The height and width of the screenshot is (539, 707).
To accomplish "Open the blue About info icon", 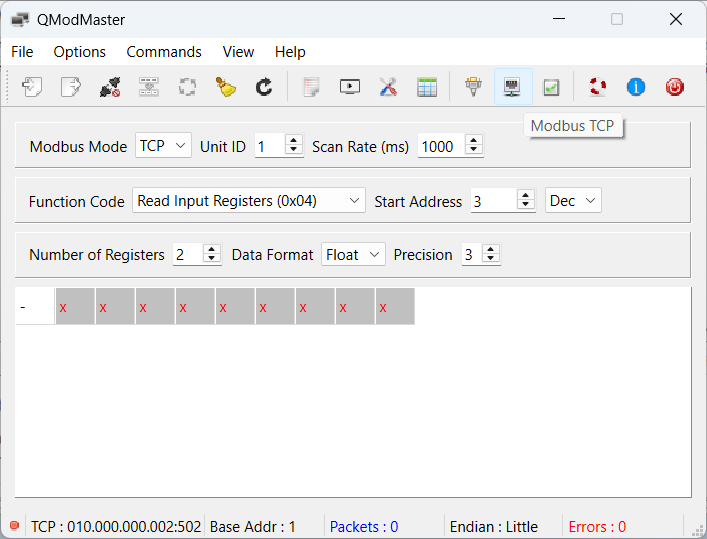I will pos(636,87).
